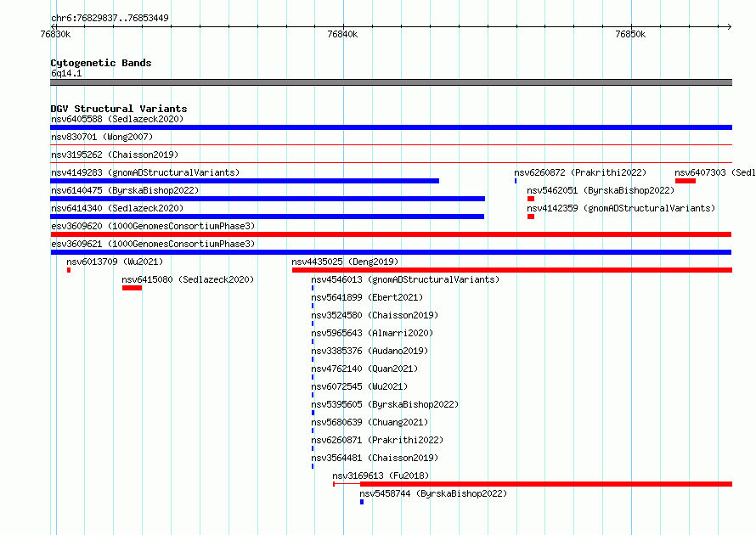756x535 pixels.
Task: Click the 76840k ruler label
Action: tap(342, 34)
